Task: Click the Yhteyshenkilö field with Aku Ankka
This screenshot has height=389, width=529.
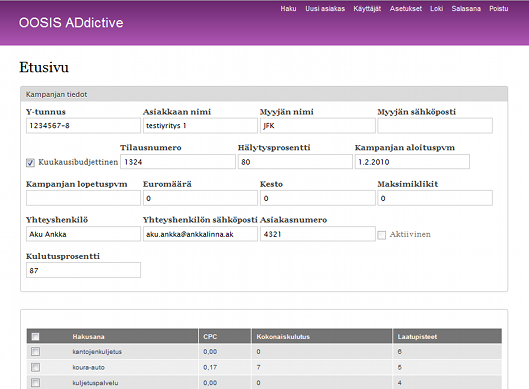Action: coord(83,234)
